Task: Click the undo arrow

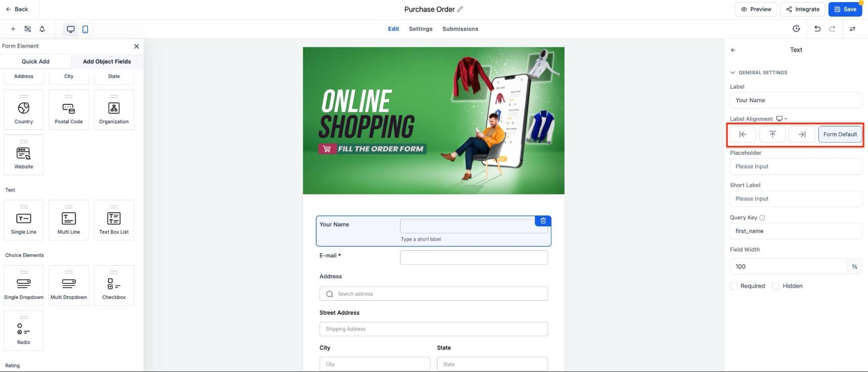Action: [x=817, y=29]
